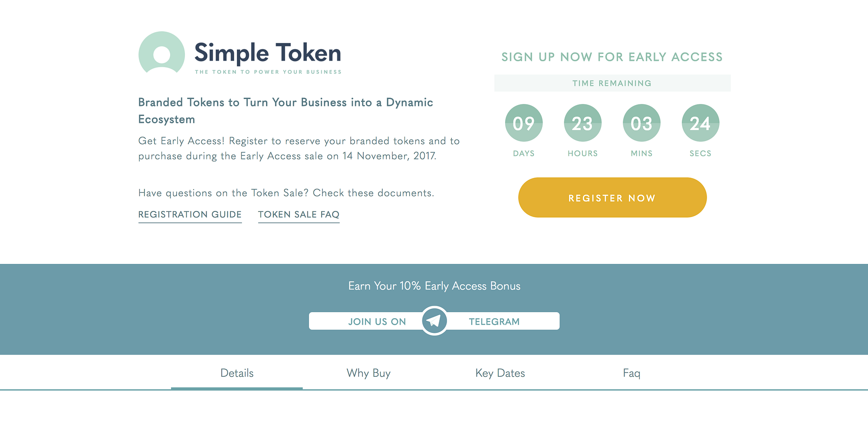Open the Key Dates tab
This screenshot has width=868, height=425.
pos(500,373)
